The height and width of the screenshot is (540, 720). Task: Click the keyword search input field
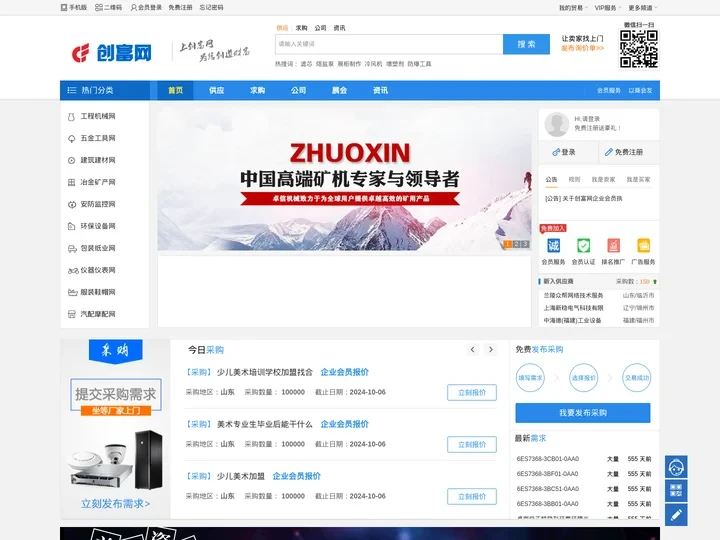[x=389, y=44]
